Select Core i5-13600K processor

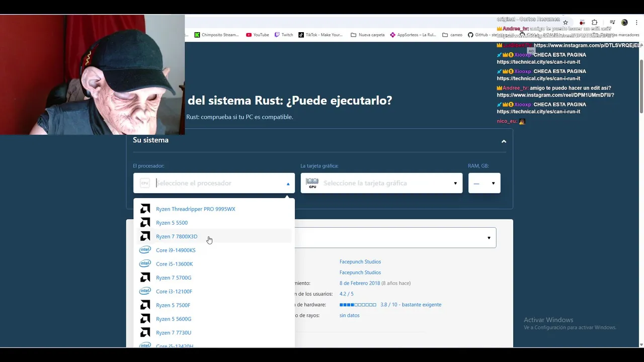coord(213,264)
